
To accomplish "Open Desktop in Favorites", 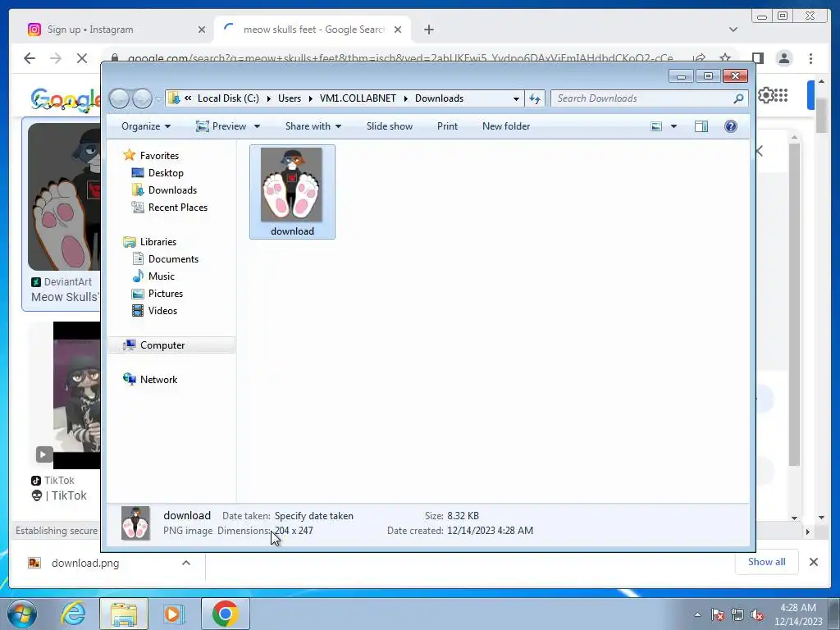I will [x=166, y=173].
